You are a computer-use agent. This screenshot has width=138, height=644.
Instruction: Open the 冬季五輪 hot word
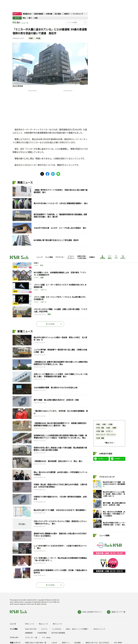49,14
